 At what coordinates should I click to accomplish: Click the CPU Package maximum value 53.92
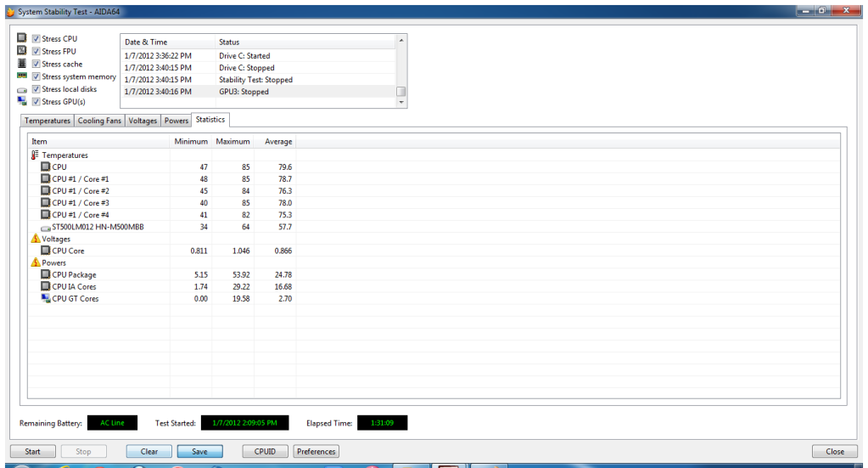pos(241,274)
